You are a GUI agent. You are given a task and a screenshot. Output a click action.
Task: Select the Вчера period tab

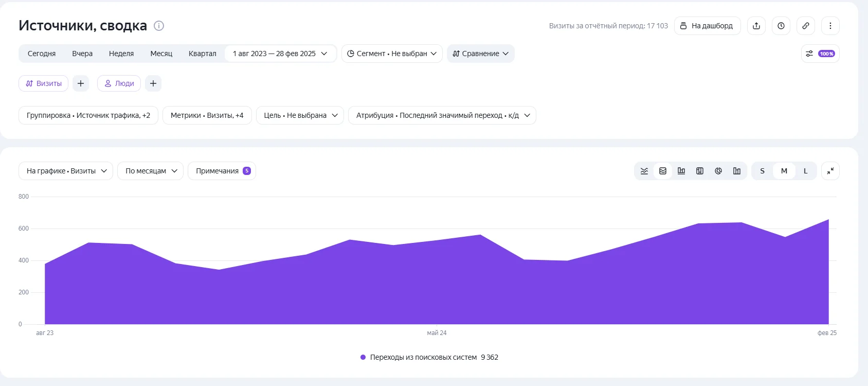(82, 54)
